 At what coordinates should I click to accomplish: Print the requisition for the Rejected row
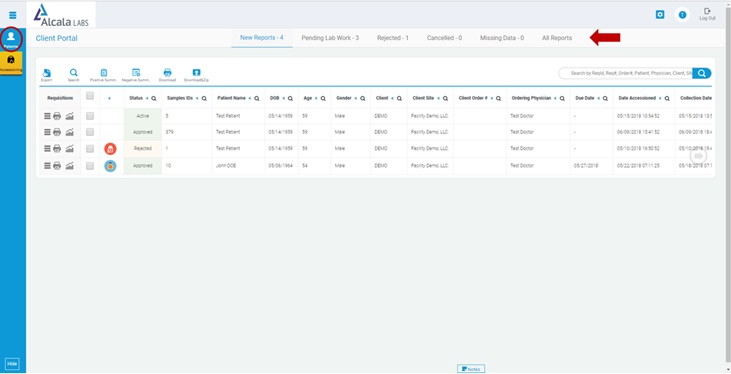(57, 148)
